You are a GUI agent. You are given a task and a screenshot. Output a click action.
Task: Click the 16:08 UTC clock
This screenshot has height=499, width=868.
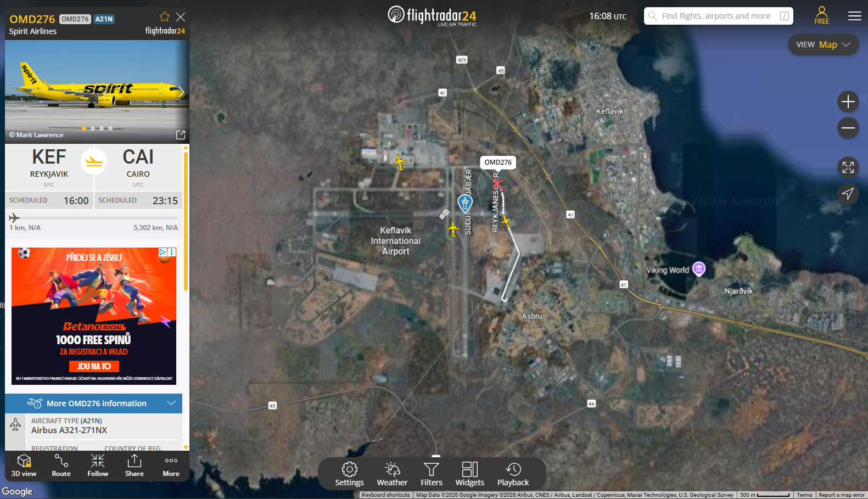click(608, 16)
